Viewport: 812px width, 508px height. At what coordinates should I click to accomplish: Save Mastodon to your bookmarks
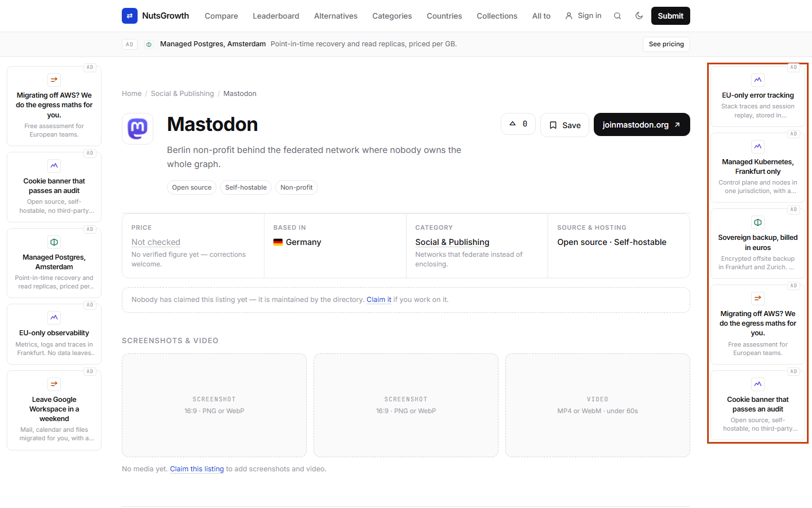pyautogui.click(x=564, y=125)
